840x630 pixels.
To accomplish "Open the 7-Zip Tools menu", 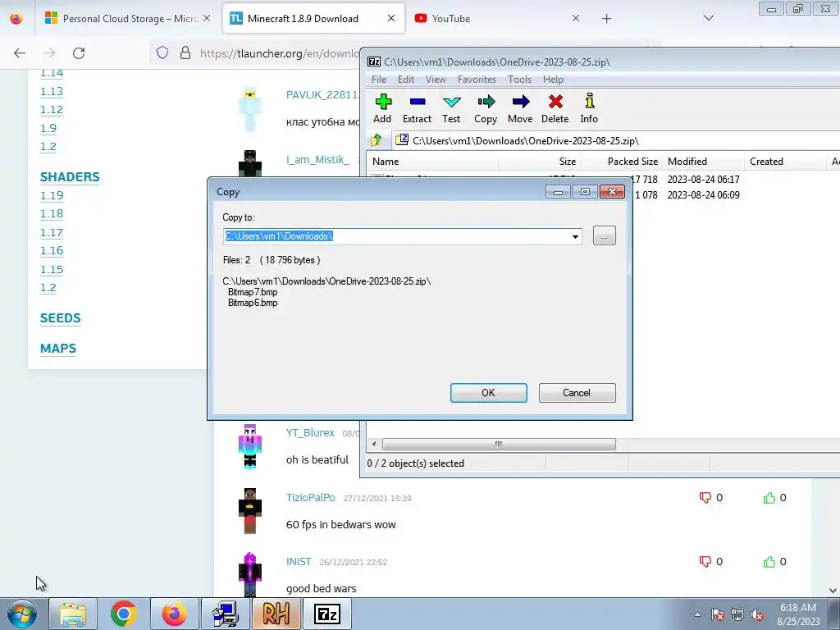I will click(x=519, y=80).
